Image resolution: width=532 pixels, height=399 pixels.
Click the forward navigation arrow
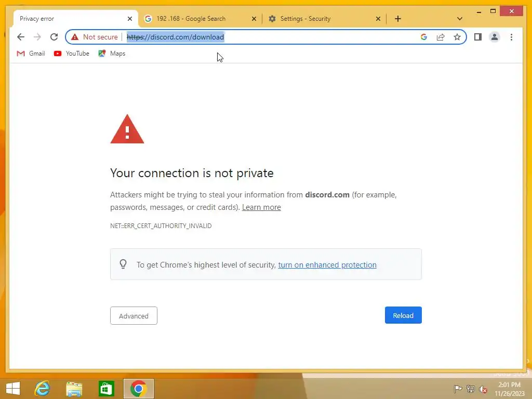coord(37,37)
